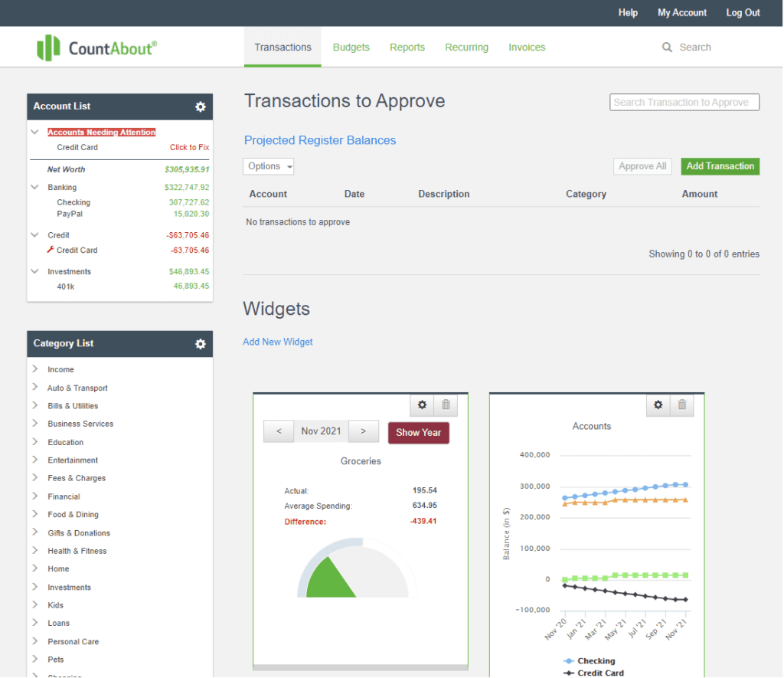Switch to the Budgets tab
Viewport: 784px width, 678px height.
pos(351,47)
